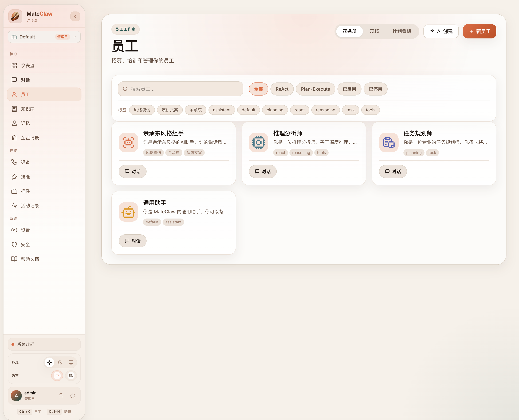The height and width of the screenshot is (420, 519).
Task: Open the 推理分析师 card title
Action: coord(288,133)
